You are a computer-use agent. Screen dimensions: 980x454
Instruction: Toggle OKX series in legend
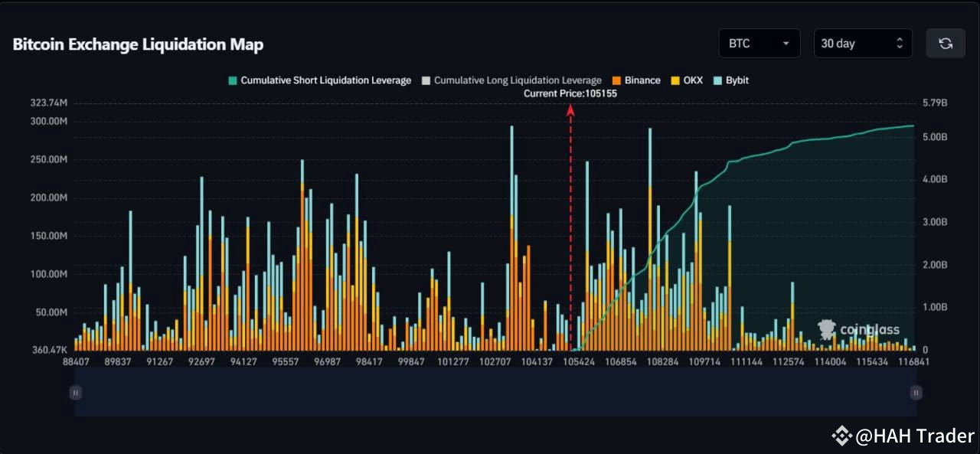pos(686,80)
